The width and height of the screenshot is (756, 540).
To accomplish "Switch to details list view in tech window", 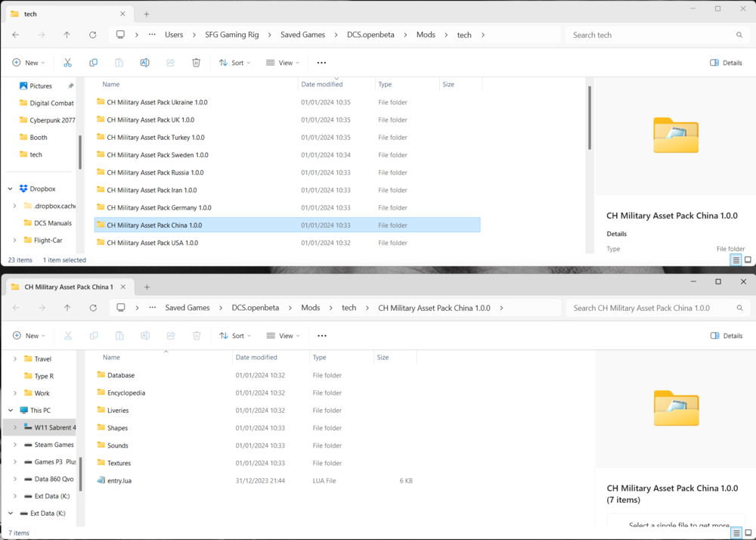I will [x=736, y=260].
